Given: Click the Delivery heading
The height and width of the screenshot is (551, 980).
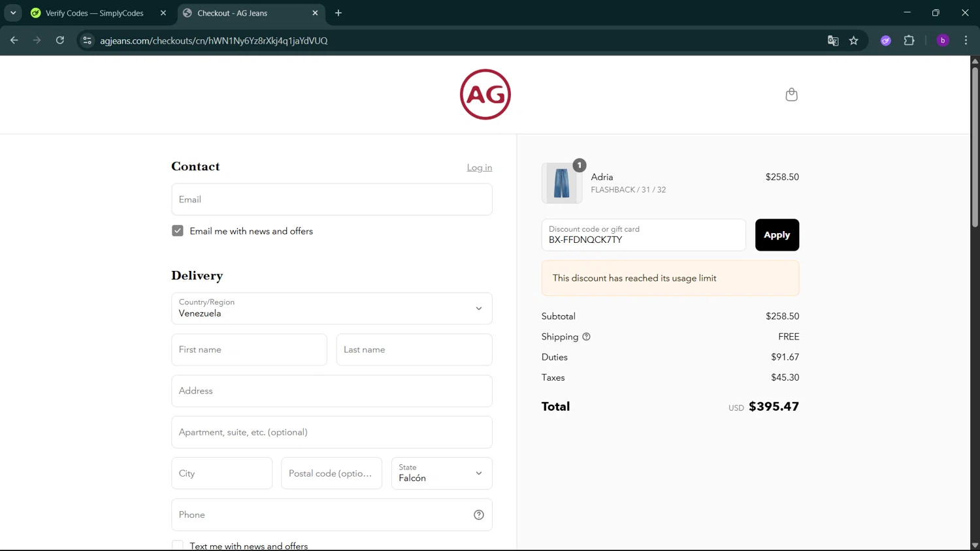Looking at the screenshot, I should pos(197,275).
